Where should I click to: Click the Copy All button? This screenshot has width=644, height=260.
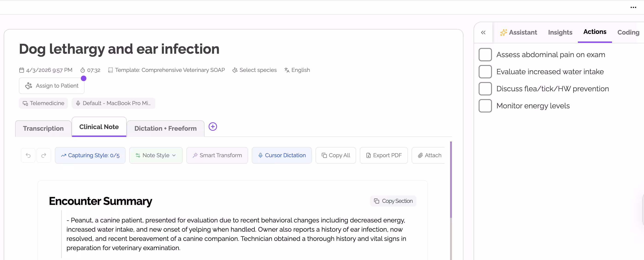point(336,155)
